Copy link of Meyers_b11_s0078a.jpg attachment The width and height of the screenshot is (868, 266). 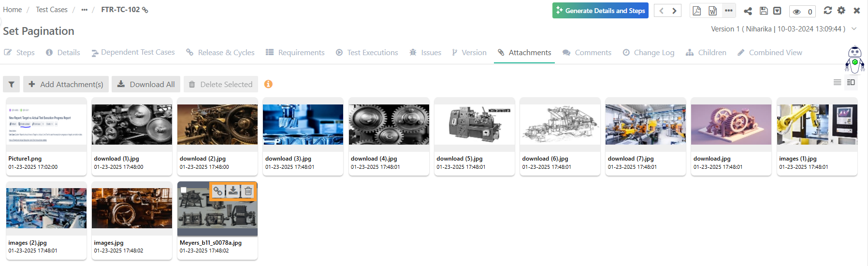tap(218, 191)
